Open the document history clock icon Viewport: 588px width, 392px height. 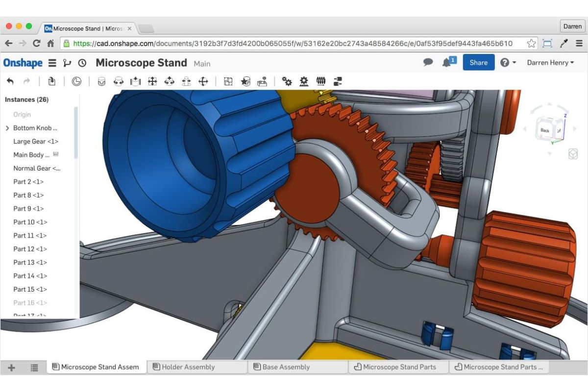click(82, 63)
